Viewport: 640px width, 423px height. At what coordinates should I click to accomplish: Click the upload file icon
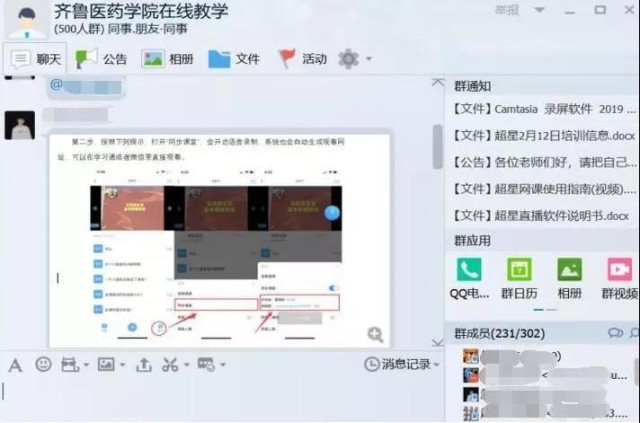pos(144,365)
